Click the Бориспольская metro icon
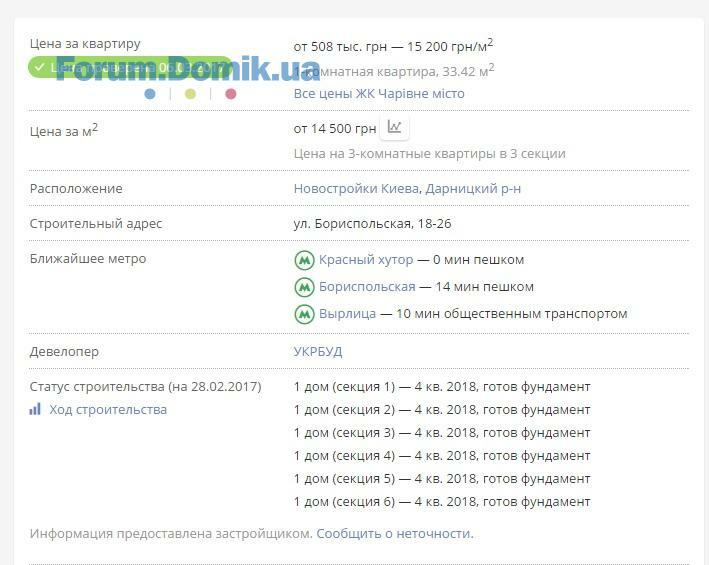 click(304, 287)
